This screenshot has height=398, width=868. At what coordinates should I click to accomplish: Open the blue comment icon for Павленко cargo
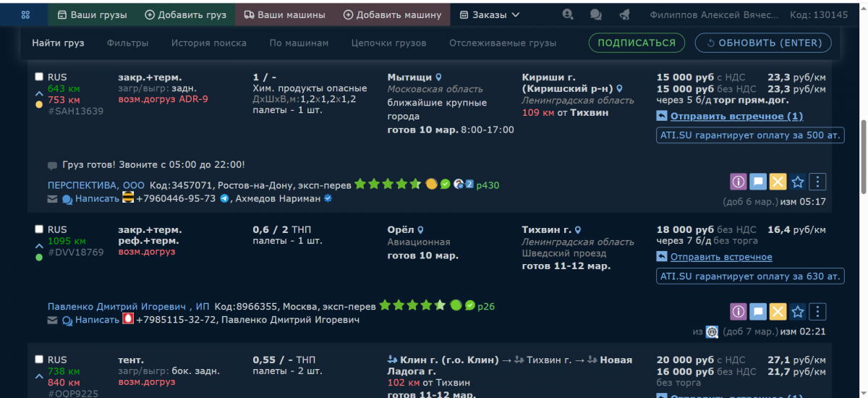click(757, 312)
